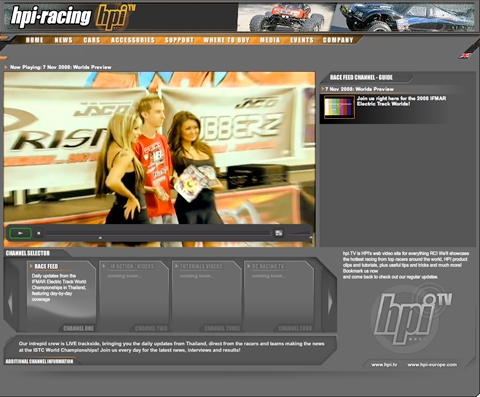480x397 pixels.
Task: Select the RC RACING TV channel card
Action: (x=279, y=296)
